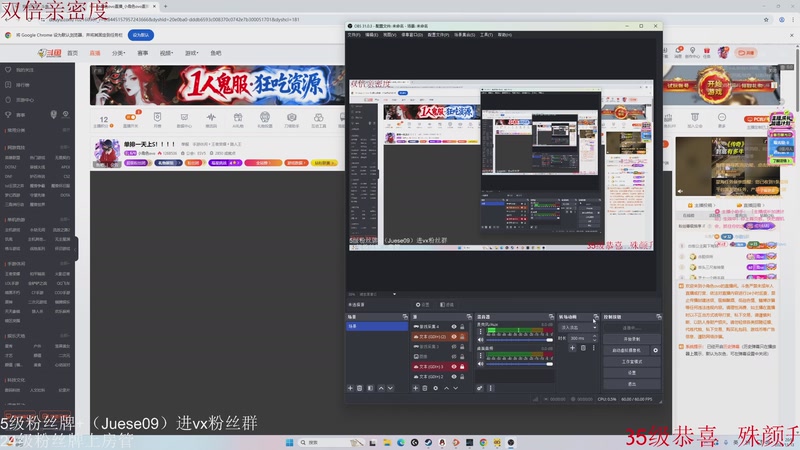Screen dimensions: 800x450
Task: Toggle visibility of 文本 (GDI+) 2 source
Action: tap(454, 377)
